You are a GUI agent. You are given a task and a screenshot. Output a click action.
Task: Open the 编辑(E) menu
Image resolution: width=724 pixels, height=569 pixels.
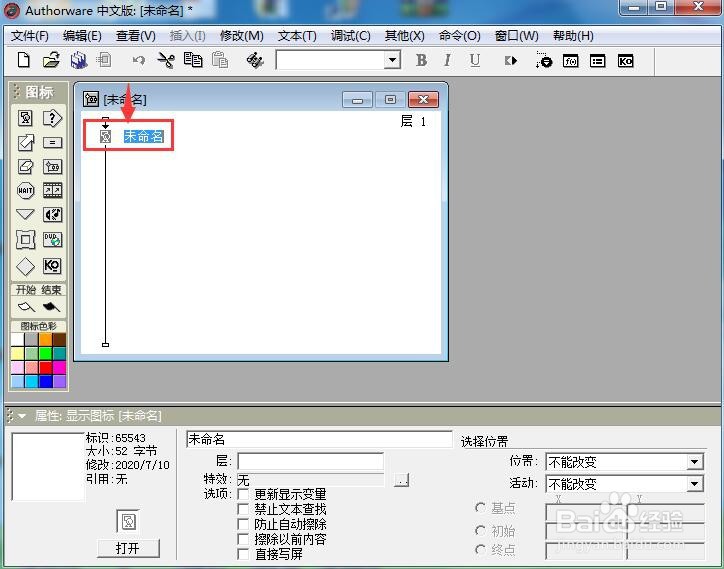pos(82,36)
